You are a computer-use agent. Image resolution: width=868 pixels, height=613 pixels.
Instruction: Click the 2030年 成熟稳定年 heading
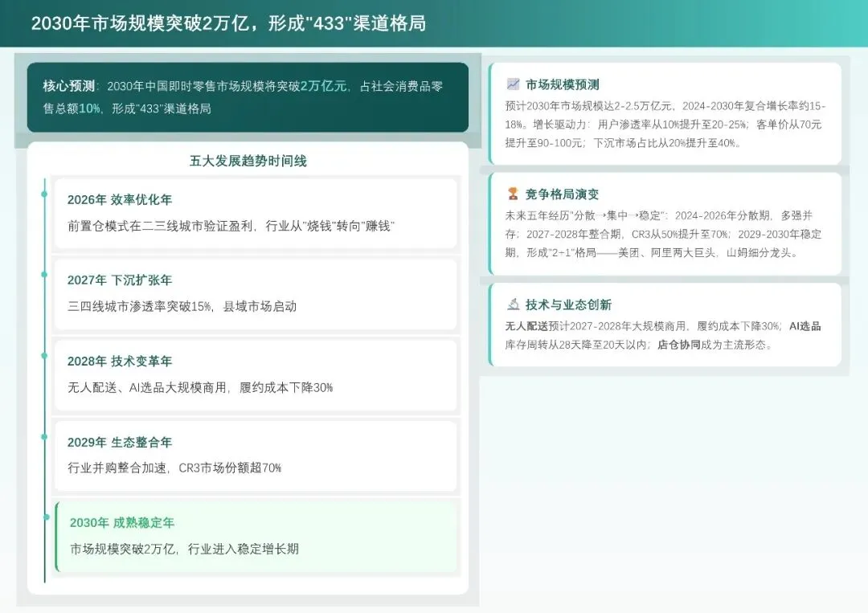[x=122, y=523]
